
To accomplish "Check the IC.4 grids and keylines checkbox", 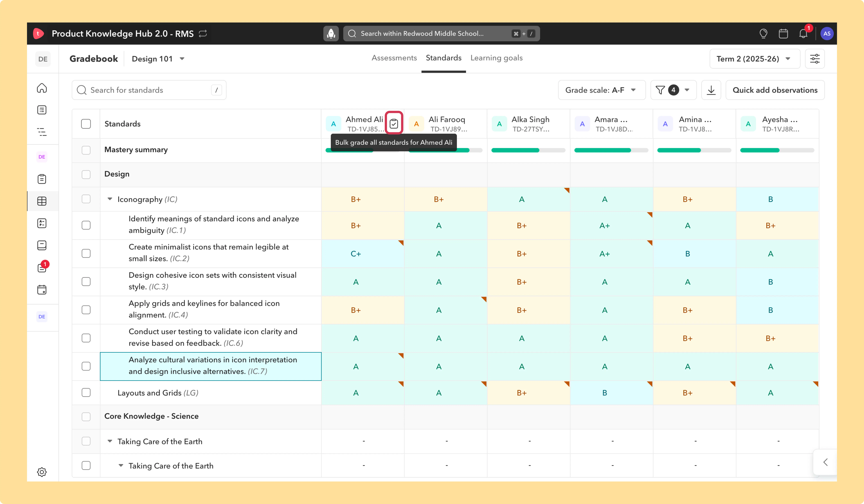I will point(86,310).
